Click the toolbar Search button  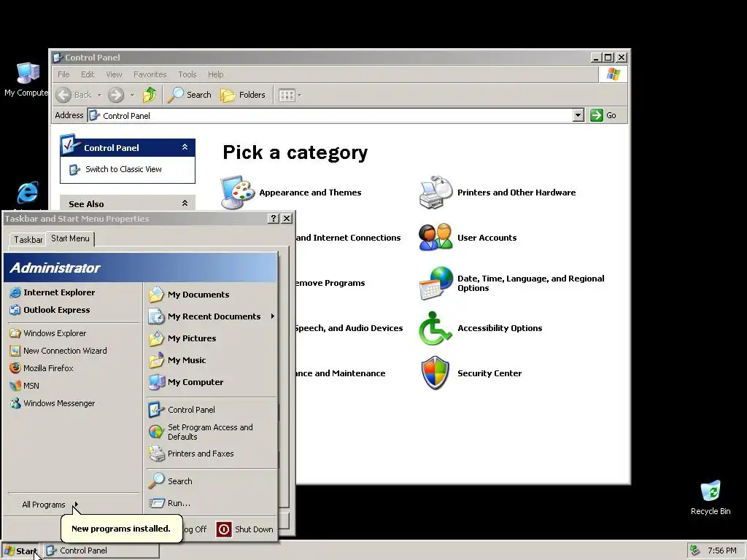[189, 95]
